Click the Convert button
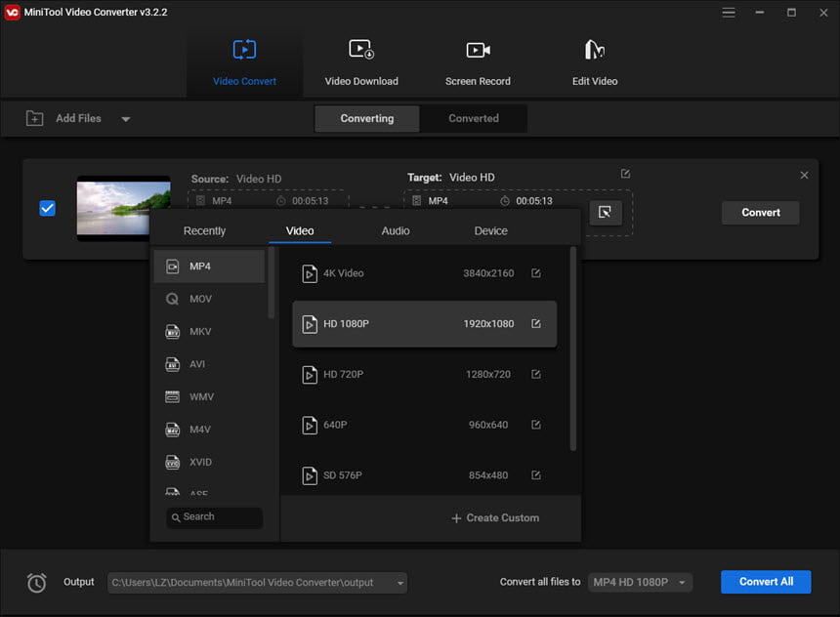840x617 pixels. click(x=761, y=213)
